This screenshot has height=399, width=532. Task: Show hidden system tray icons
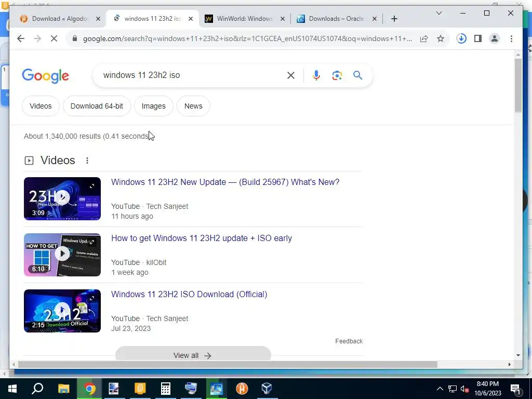pyautogui.click(x=440, y=389)
